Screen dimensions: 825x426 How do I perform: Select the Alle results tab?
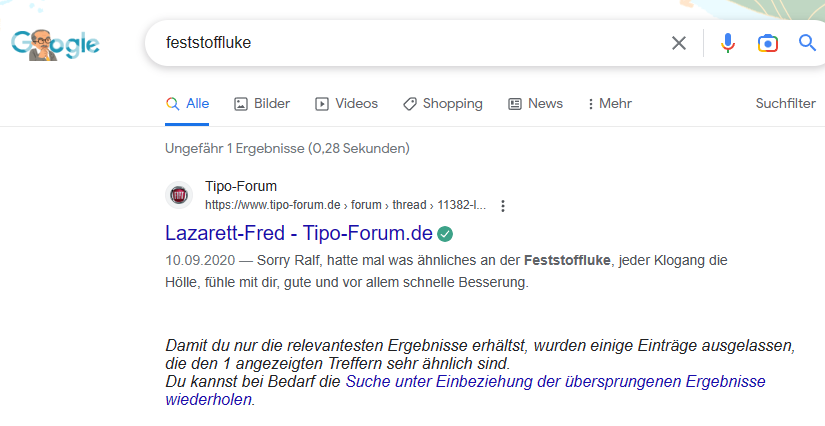(x=188, y=104)
